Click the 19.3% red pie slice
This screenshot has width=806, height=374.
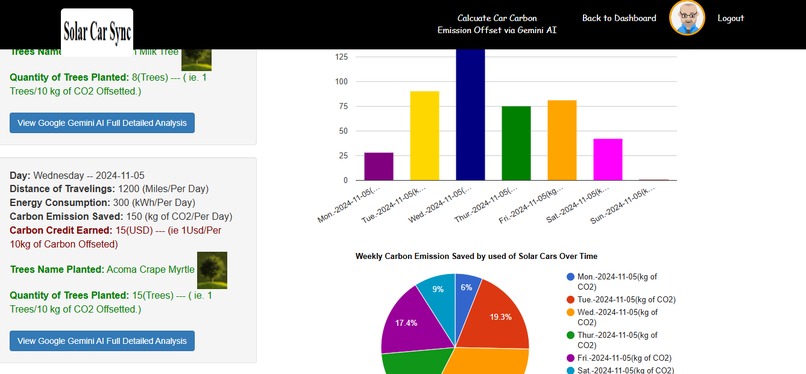point(500,316)
